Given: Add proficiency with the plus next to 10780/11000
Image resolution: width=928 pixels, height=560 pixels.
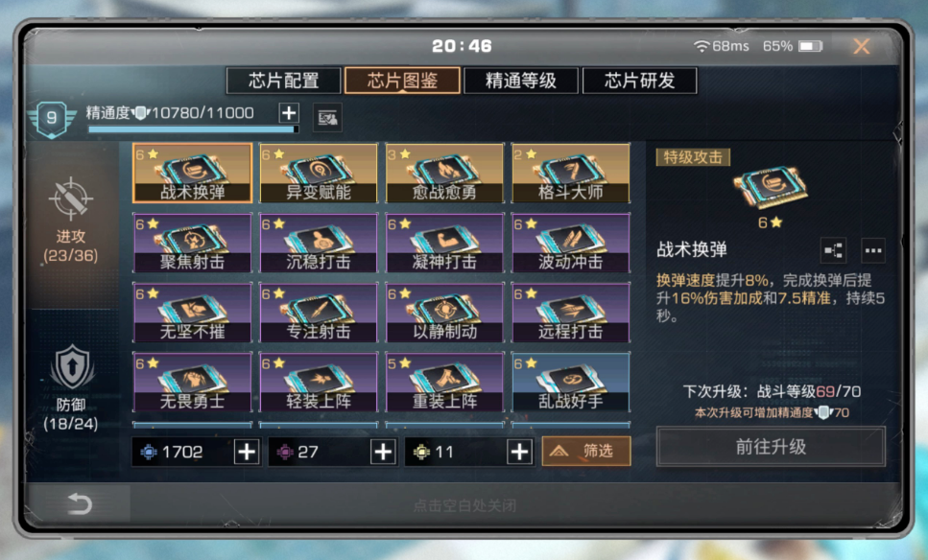Looking at the screenshot, I should [289, 113].
